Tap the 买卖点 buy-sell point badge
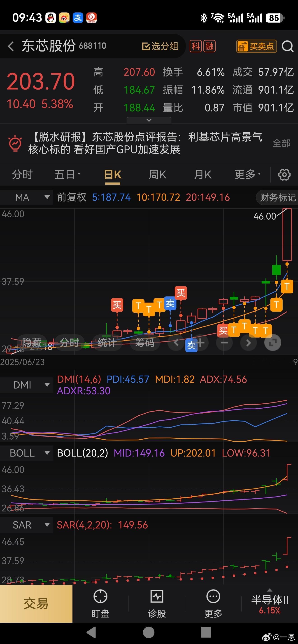 click(256, 46)
